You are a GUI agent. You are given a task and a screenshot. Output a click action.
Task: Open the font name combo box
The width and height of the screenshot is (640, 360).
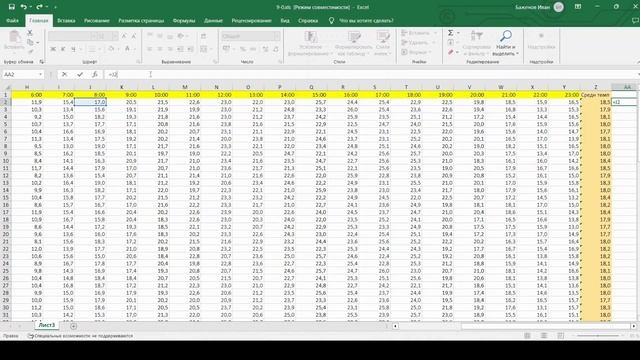[x=72, y=36]
